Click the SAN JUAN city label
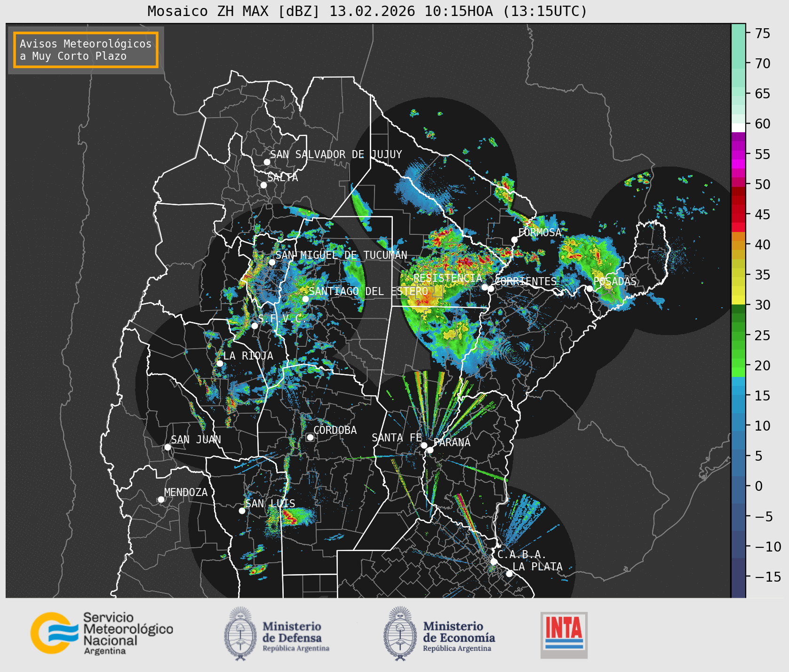The height and width of the screenshot is (672, 789). (x=196, y=440)
